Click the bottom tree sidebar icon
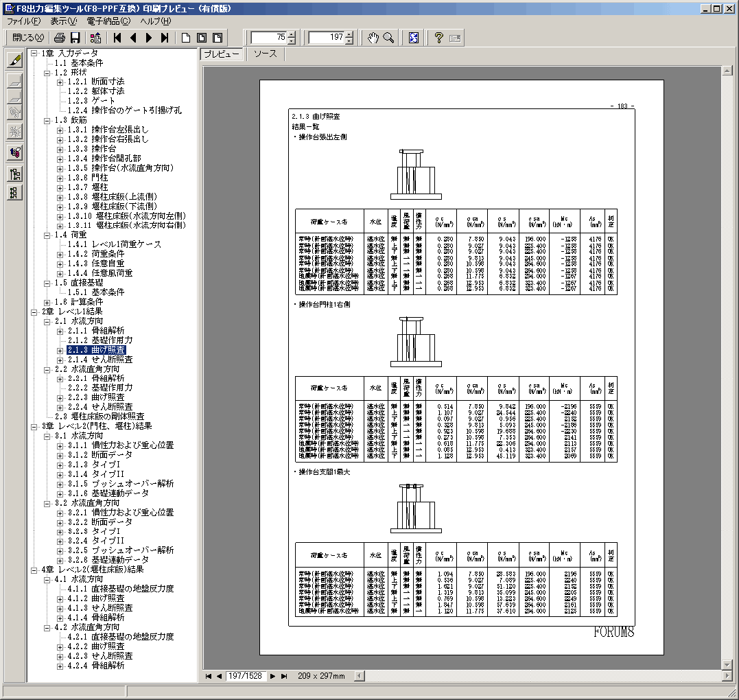739x700 pixels. [15, 192]
